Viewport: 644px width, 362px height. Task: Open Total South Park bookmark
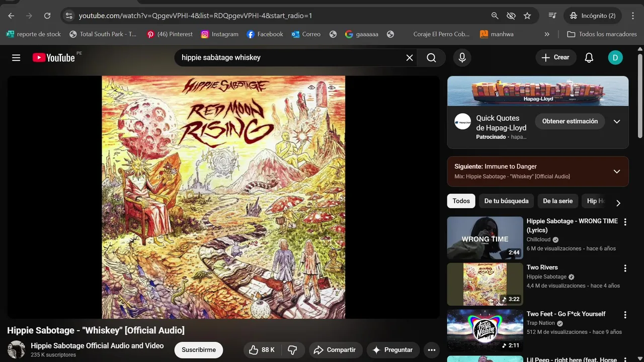point(103,34)
